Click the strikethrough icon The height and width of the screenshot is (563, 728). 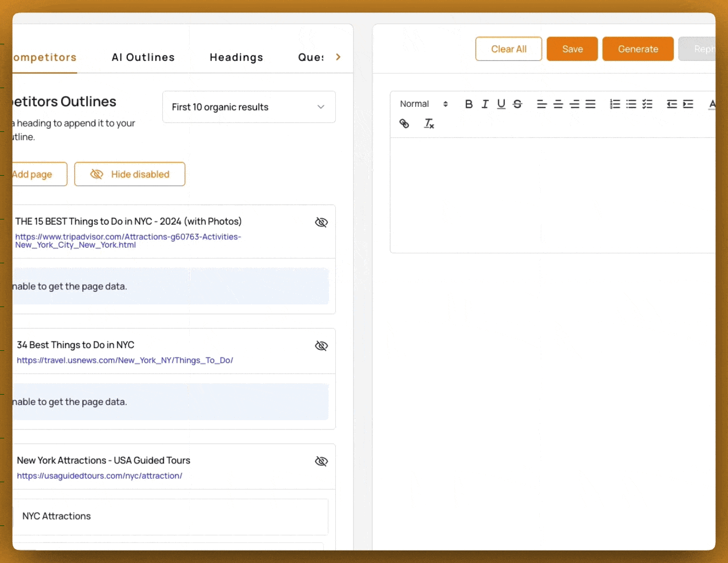[517, 104]
